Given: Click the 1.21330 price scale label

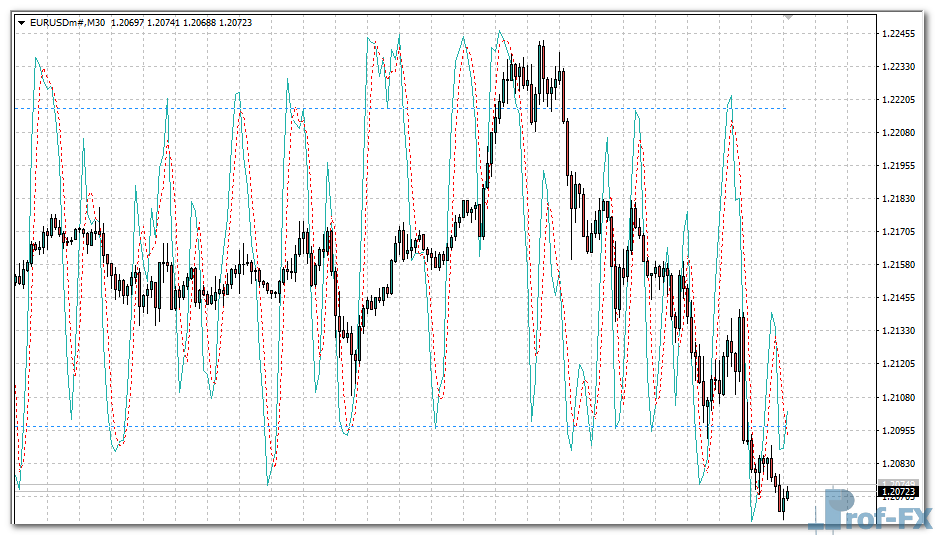Looking at the screenshot, I should point(900,331).
